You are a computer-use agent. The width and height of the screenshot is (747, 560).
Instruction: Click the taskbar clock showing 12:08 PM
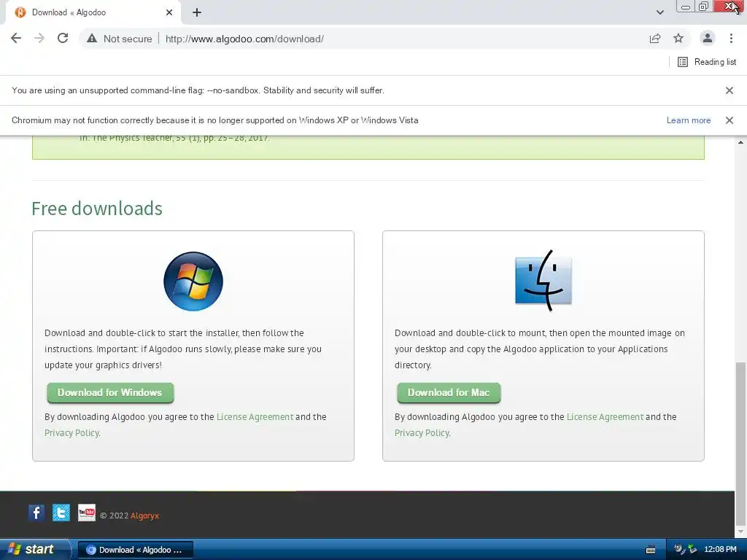pyautogui.click(x=720, y=550)
